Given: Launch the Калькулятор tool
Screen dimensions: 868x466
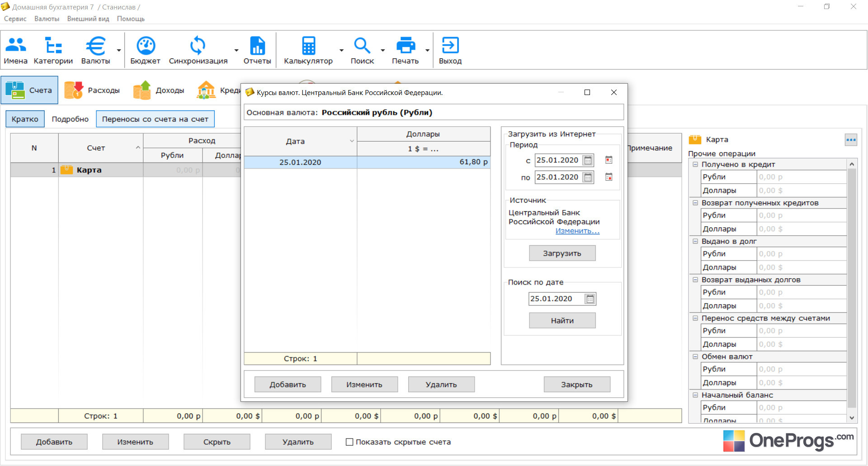Looking at the screenshot, I should [x=308, y=50].
